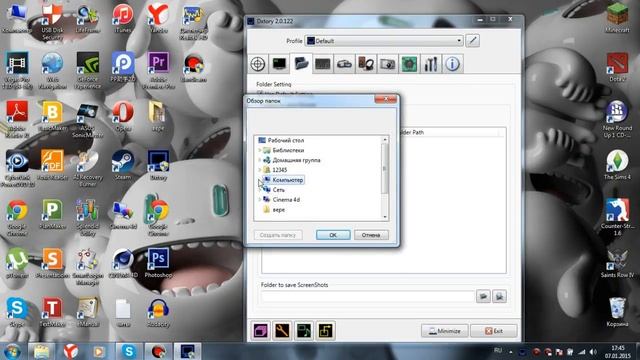Select Cinema 4d in folder tree
640x360 pixels.
286,200
